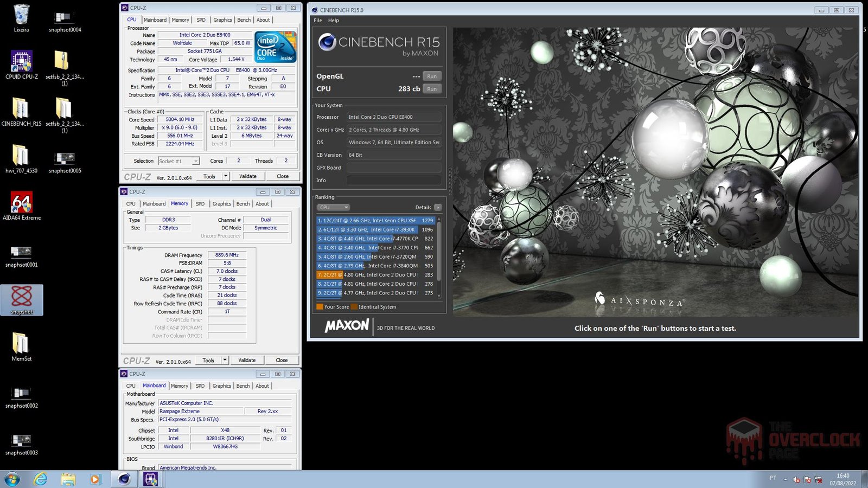Open the File menu in Cinebench
This screenshot has height=488, width=868.
(318, 21)
